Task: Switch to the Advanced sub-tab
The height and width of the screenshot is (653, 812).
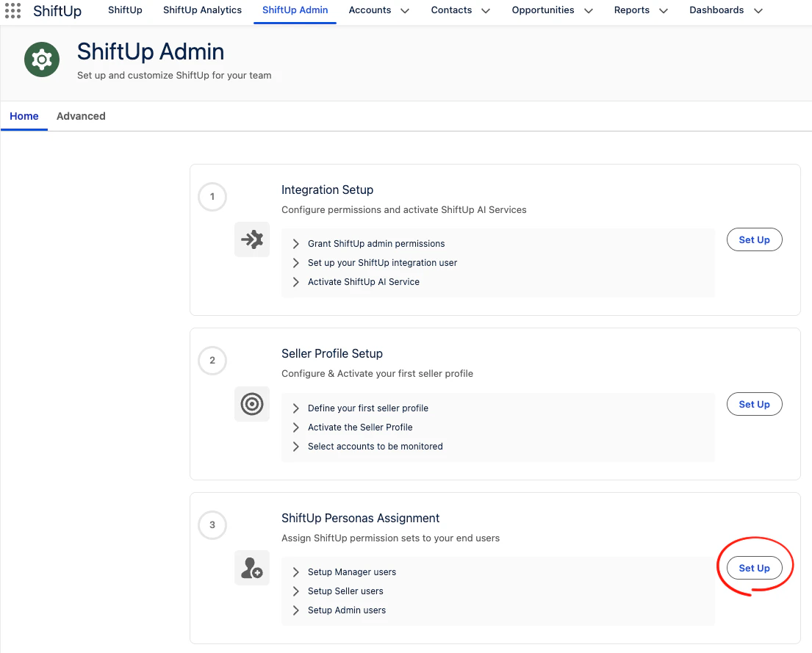Action: (81, 116)
